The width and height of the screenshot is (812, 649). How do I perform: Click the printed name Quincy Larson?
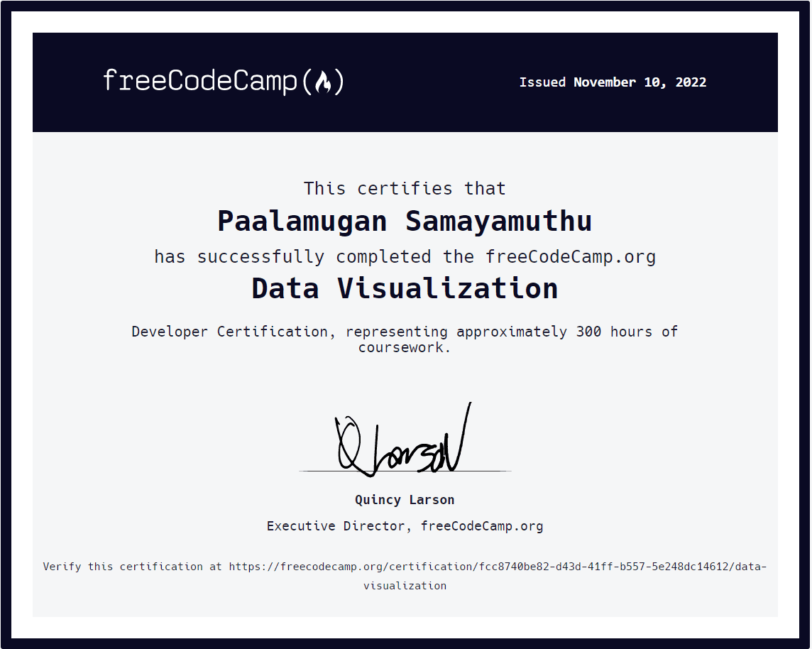click(x=405, y=500)
